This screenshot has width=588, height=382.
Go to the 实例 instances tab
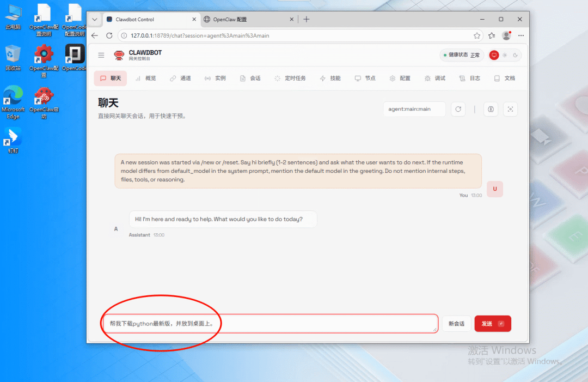tap(215, 78)
